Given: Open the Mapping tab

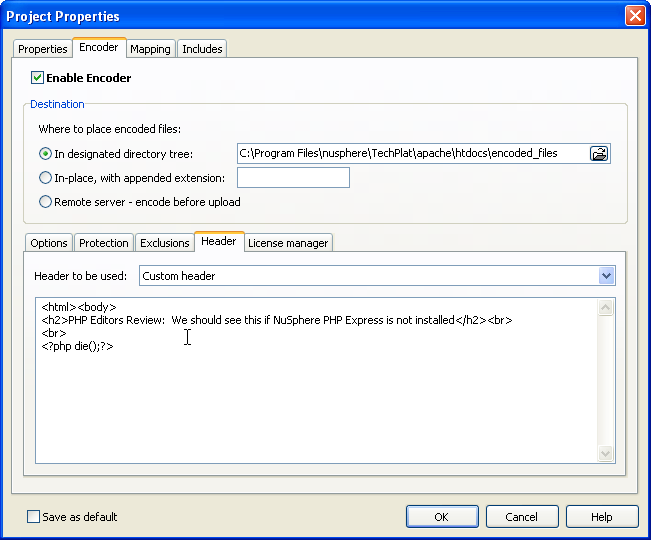Looking at the screenshot, I should point(150,49).
